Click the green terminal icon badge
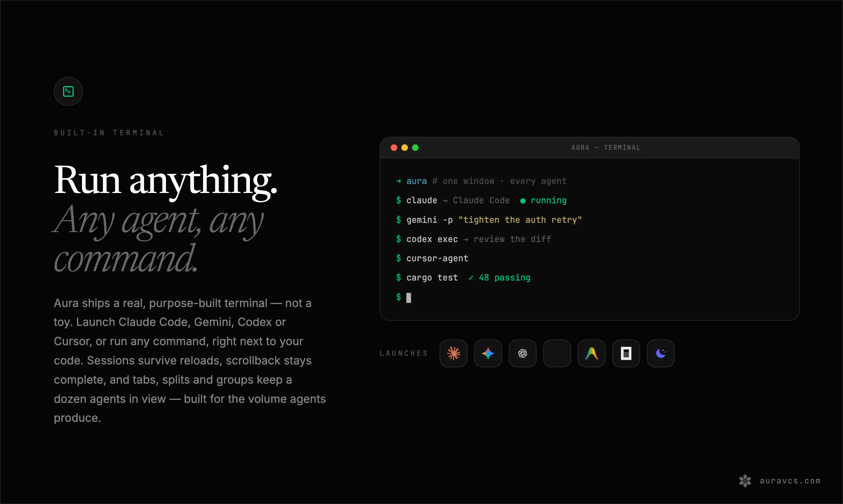 68,92
